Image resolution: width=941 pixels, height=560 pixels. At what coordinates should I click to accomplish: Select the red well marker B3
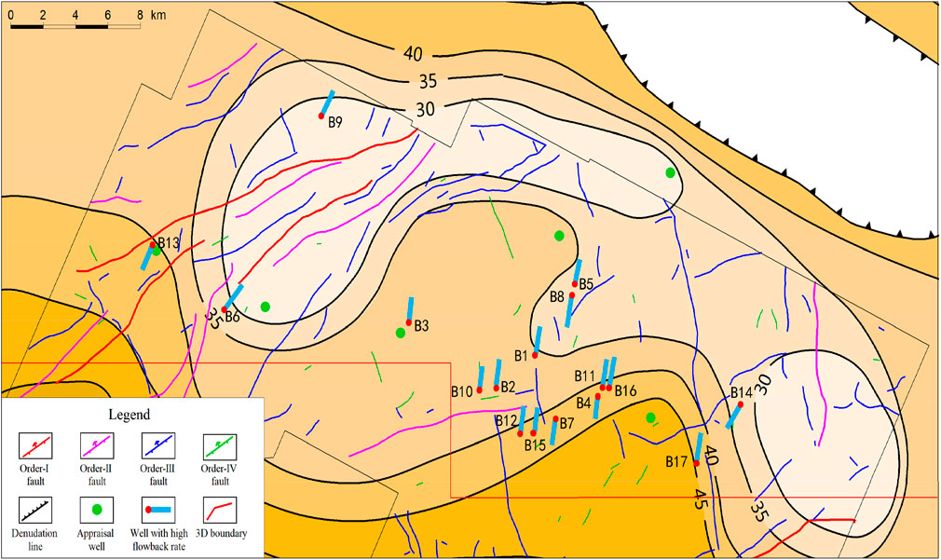click(409, 323)
